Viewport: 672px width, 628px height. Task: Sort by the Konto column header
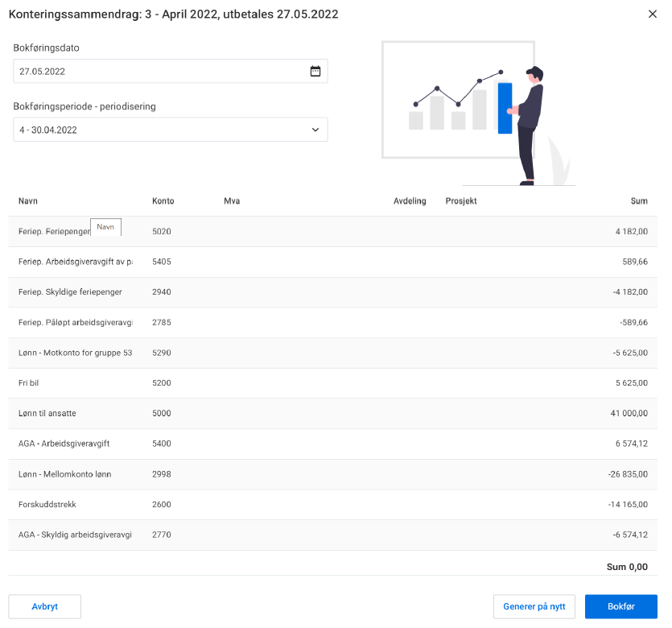coord(163,201)
